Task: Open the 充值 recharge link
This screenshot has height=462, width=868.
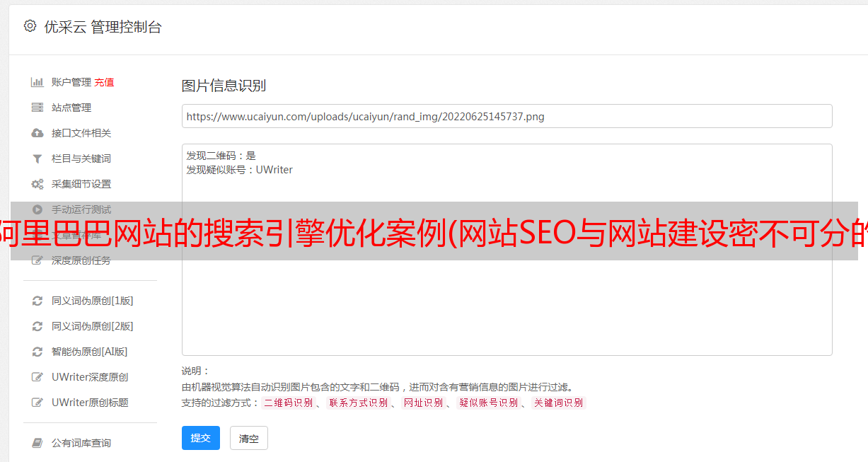Action: coord(104,82)
